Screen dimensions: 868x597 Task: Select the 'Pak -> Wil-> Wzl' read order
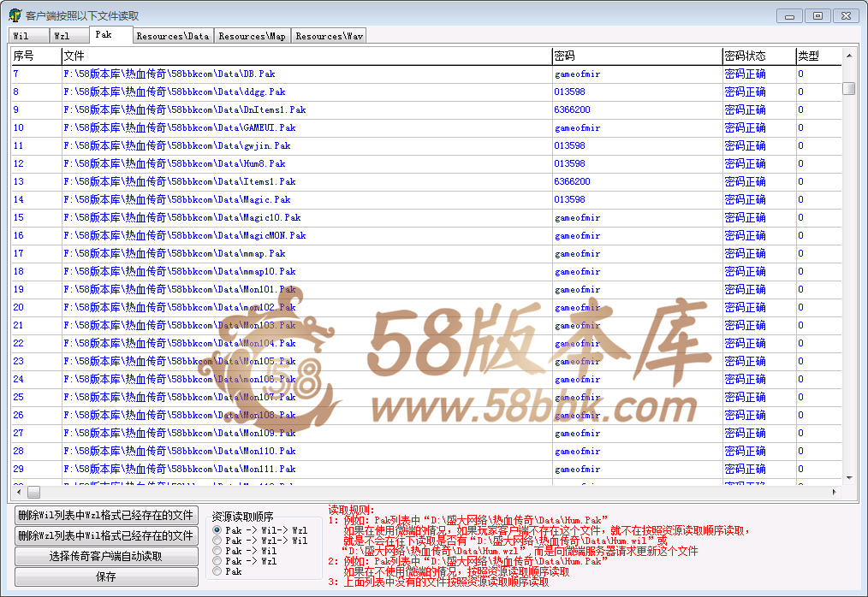(217, 530)
